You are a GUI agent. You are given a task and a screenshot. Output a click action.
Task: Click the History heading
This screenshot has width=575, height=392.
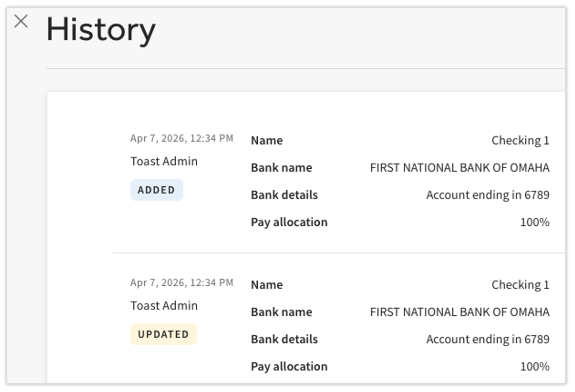pyautogui.click(x=101, y=30)
